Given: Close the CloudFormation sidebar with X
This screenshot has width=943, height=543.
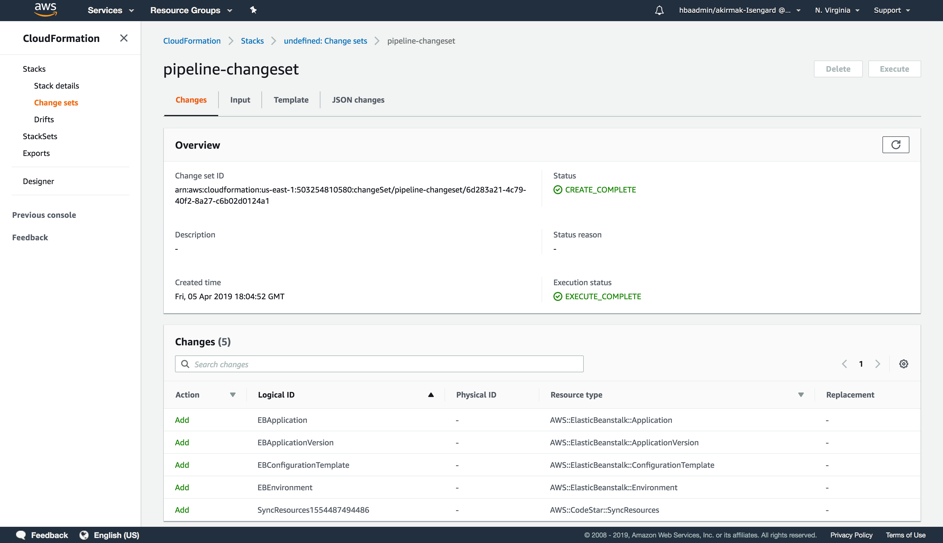Looking at the screenshot, I should (x=124, y=38).
